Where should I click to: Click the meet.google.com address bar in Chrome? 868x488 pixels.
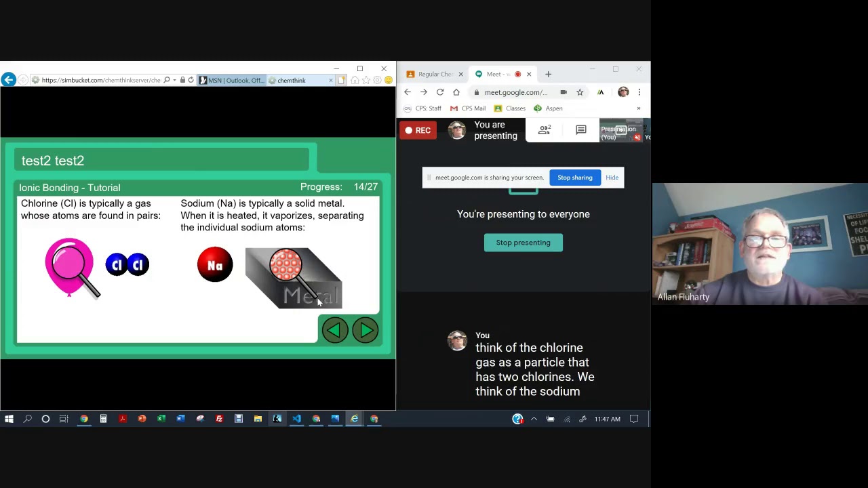pos(515,92)
